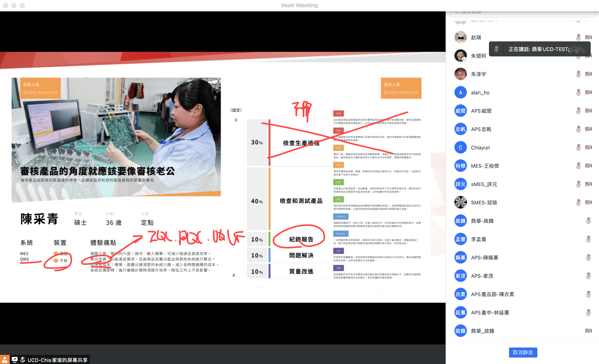Viewport: 599px width, 364px height.
Task: Click the screen share icon in bottom bar
Action: tap(15, 360)
